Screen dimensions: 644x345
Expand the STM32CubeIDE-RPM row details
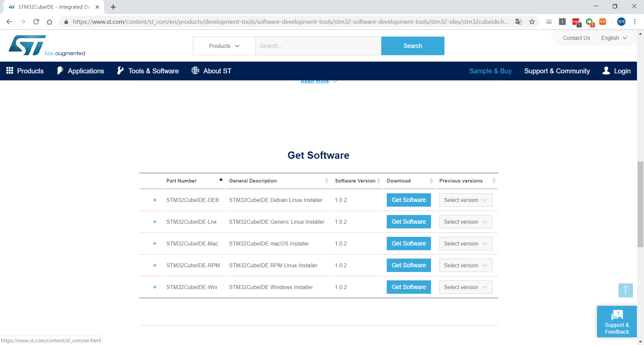point(155,265)
